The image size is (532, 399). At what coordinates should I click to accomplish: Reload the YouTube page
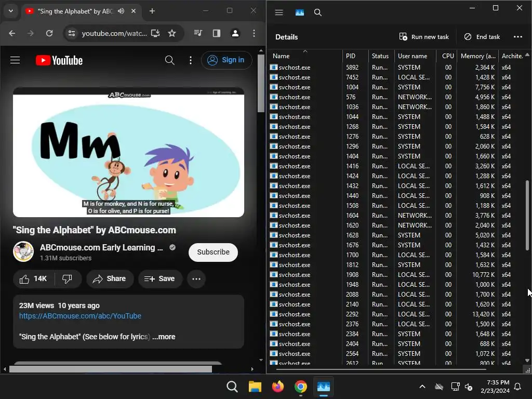coord(49,33)
